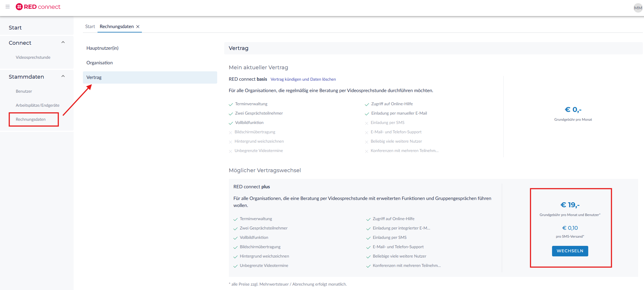This screenshot has height=290, width=644.
Task: Switch to the Start tab
Action: pos(90,27)
